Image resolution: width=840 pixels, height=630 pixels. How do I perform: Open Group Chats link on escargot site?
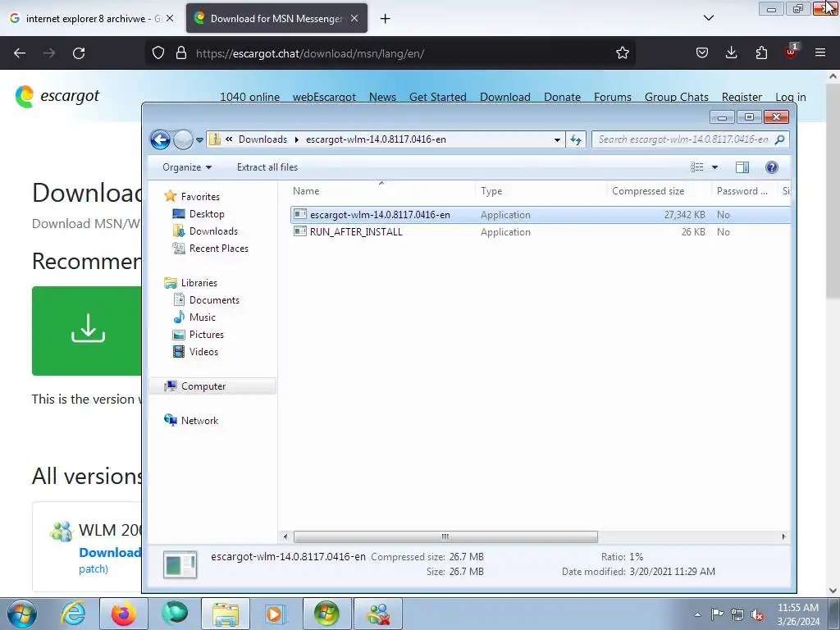(677, 97)
